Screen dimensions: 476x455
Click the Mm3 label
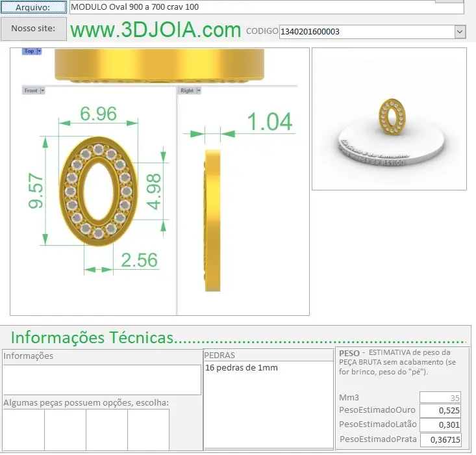click(x=349, y=398)
